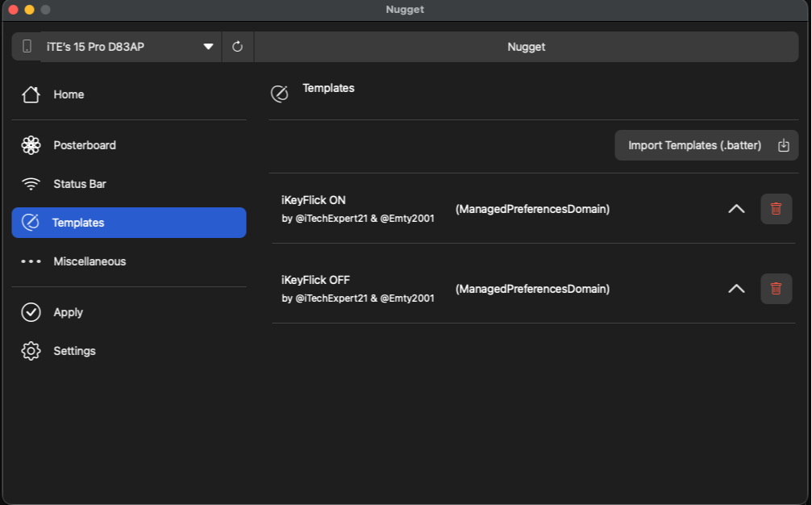Click the phone device icon
Screen dimensions: 812x505
(x=27, y=47)
